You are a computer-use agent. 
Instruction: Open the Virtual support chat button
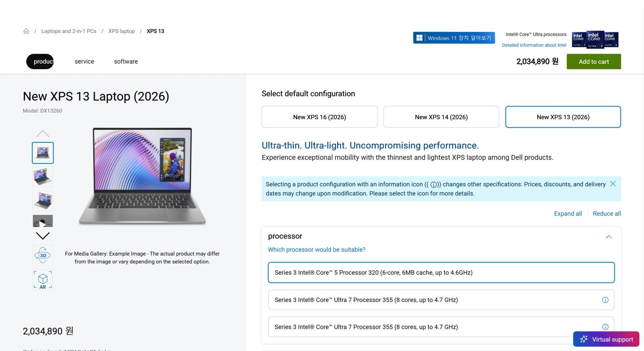click(x=606, y=339)
